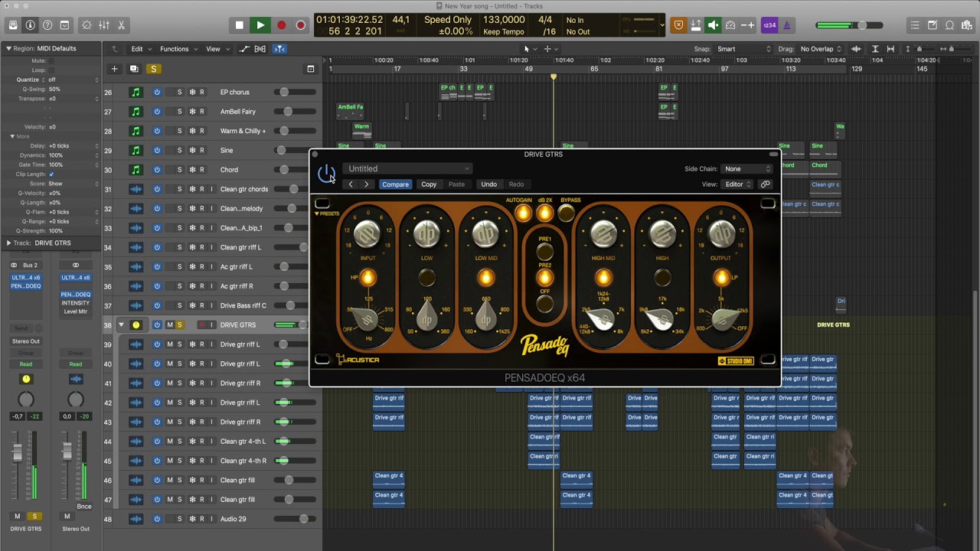The height and width of the screenshot is (551, 980).
Task: Toggle green solo speaker icon
Action: (713, 25)
